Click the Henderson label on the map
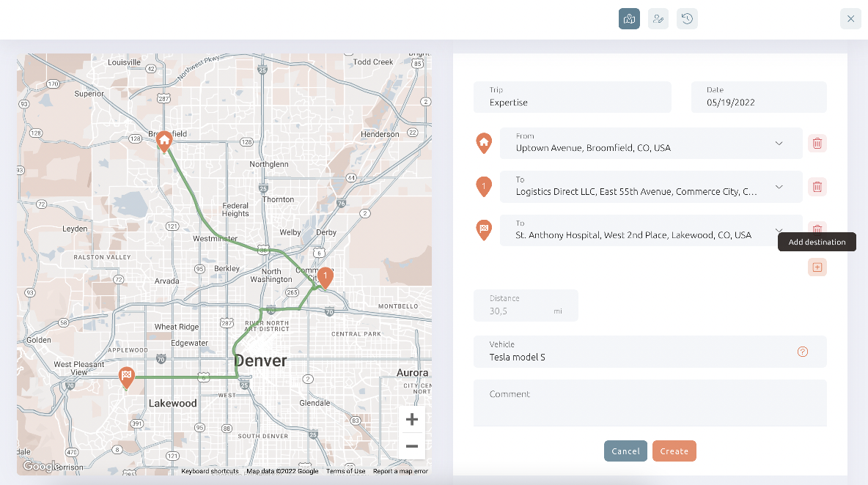 [x=380, y=134]
